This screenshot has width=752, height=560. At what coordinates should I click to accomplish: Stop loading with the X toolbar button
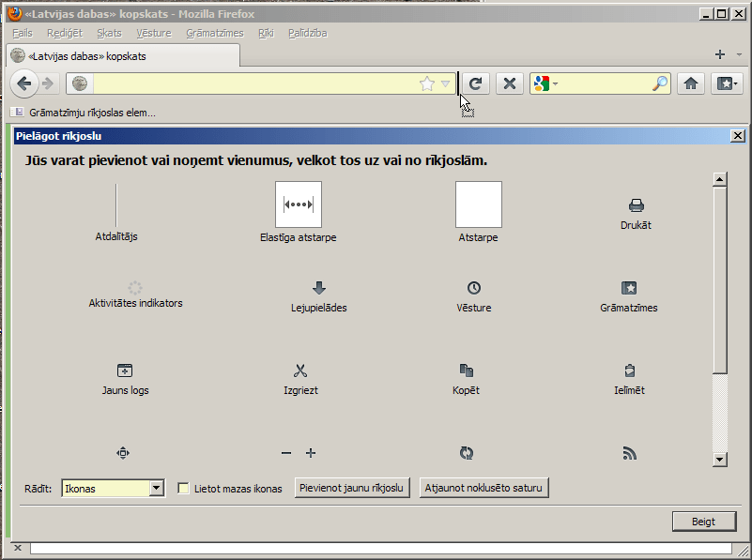coord(510,83)
